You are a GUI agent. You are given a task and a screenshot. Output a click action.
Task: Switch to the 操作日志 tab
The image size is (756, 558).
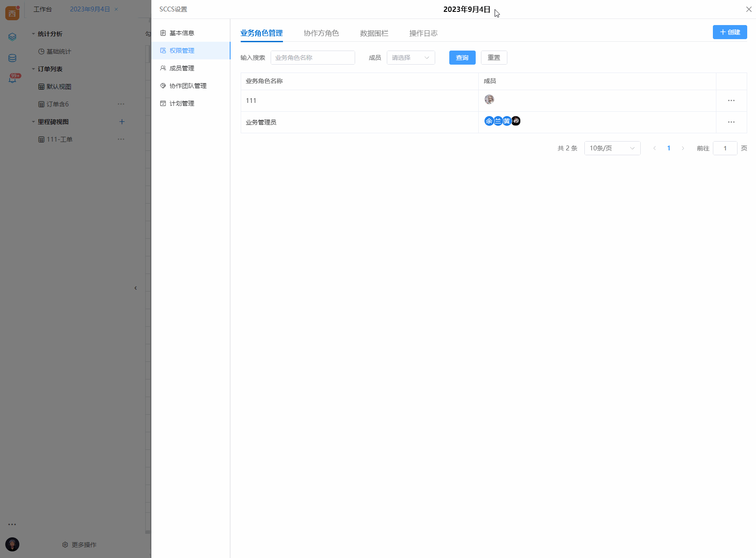423,33
